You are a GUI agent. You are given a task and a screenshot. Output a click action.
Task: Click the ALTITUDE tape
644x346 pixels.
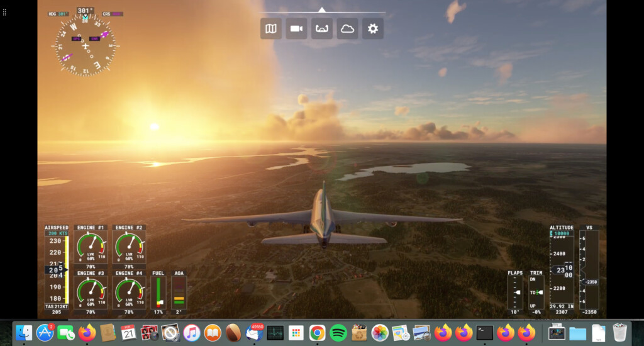pyautogui.click(x=562, y=270)
